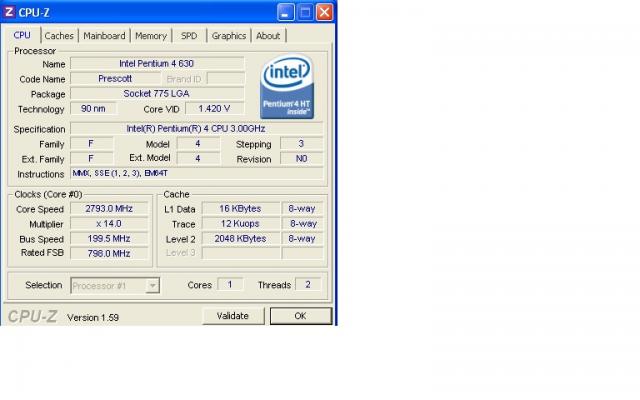The width and height of the screenshot is (640, 400).
Task: Close the CPU-Z window
Action: (325, 13)
